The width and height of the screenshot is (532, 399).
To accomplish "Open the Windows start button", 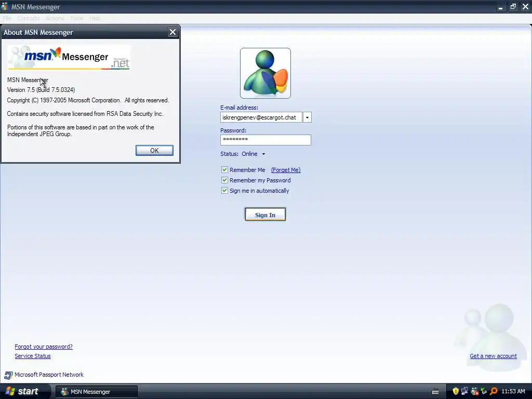I will (x=24, y=392).
